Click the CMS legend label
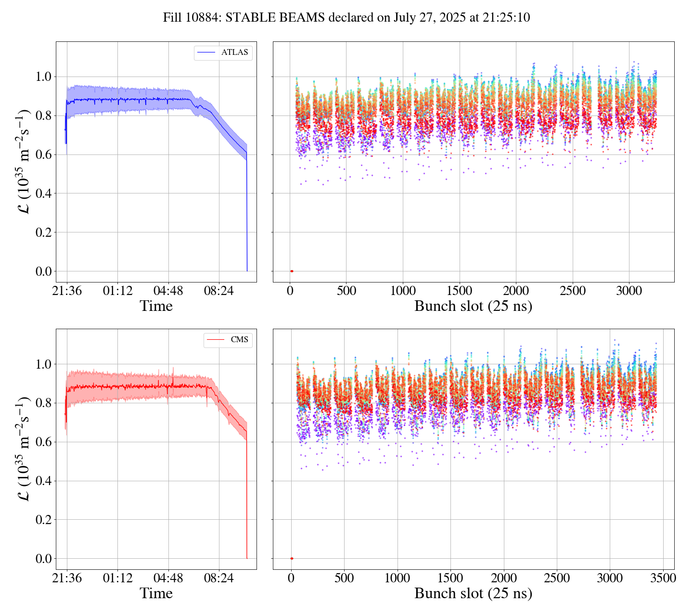This screenshot has height=616, width=693. tap(239, 340)
